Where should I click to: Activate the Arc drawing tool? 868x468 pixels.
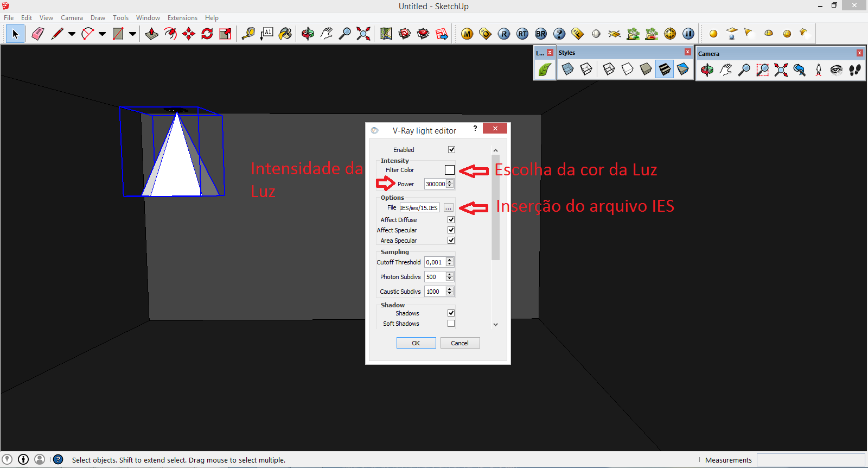click(x=87, y=34)
